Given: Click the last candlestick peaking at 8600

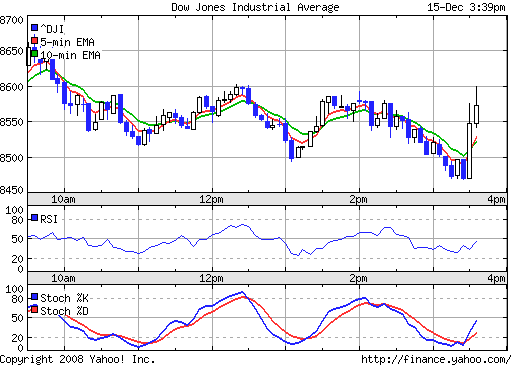Looking at the screenshot, I should pos(477,114).
